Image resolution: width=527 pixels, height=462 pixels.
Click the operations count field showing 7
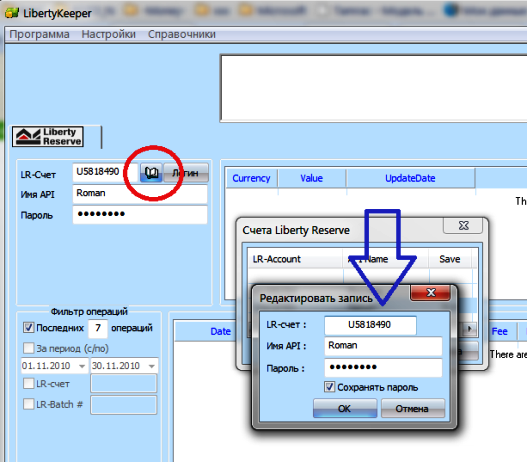click(x=98, y=328)
